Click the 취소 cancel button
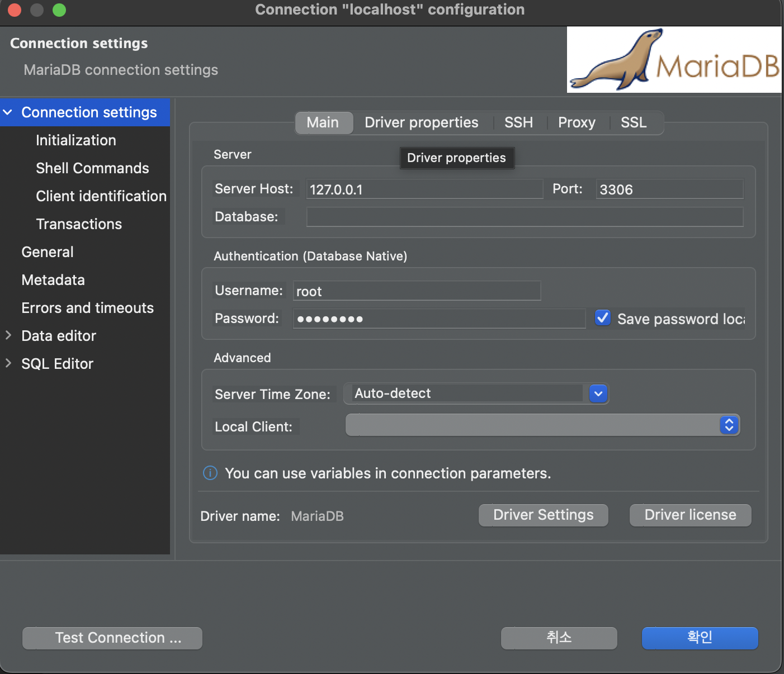The width and height of the screenshot is (784, 674). pyautogui.click(x=559, y=638)
